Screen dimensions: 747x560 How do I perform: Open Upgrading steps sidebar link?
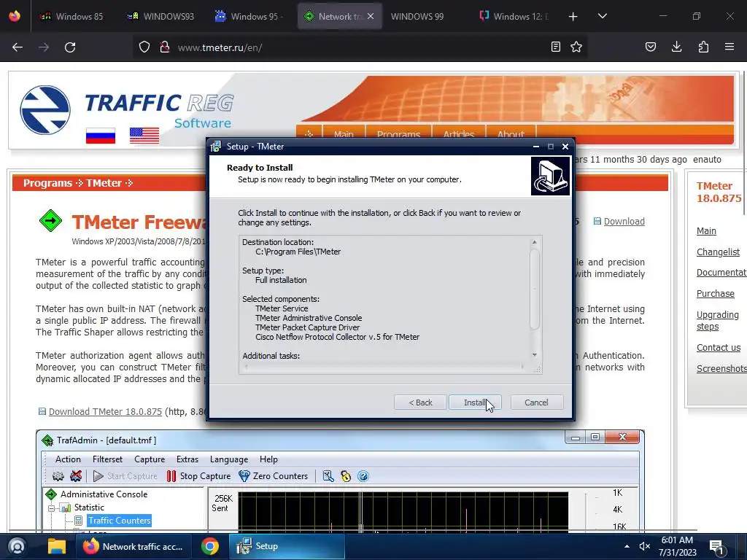point(718,321)
